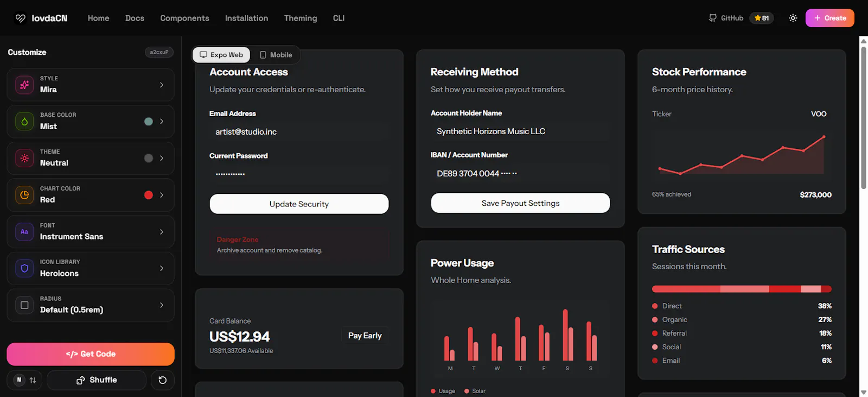Viewport: 868px width, 397px height.
Task: Click the Email 6% traffic row
Action: pyautogui.click(x=742, y=360)
